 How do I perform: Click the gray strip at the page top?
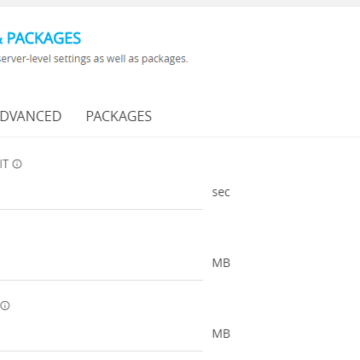coord(180,3)
